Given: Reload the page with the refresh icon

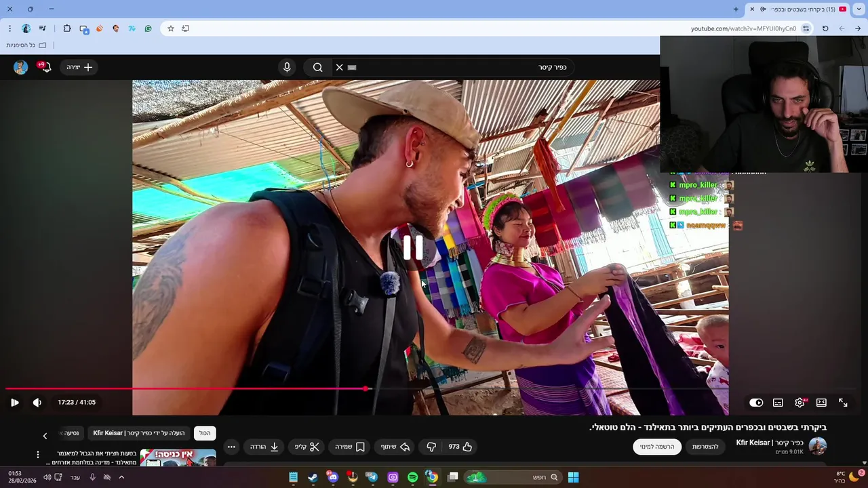Looking at the screenshot, I should 825,28.
